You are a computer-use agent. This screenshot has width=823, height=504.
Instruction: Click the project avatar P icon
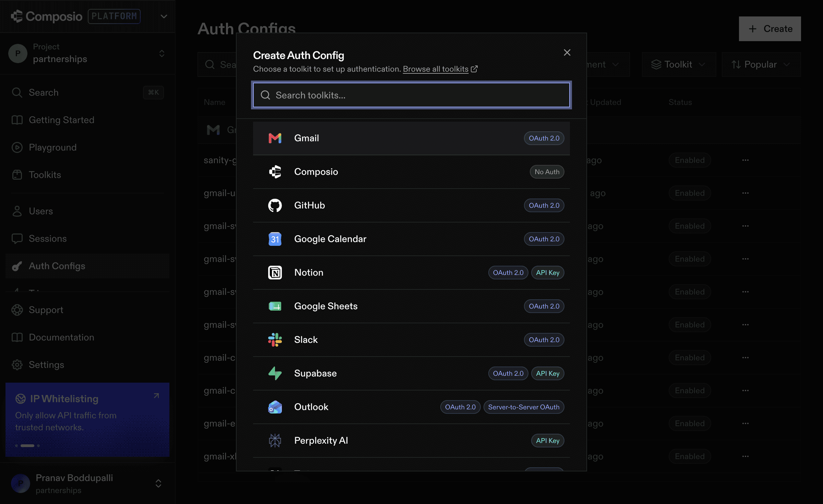point(18,53)
